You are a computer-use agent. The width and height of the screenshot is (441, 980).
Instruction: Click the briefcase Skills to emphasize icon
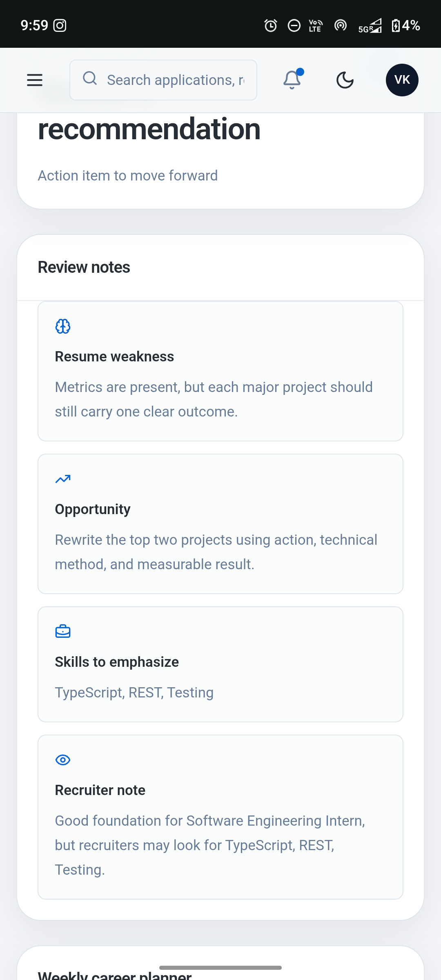[63, 631]
